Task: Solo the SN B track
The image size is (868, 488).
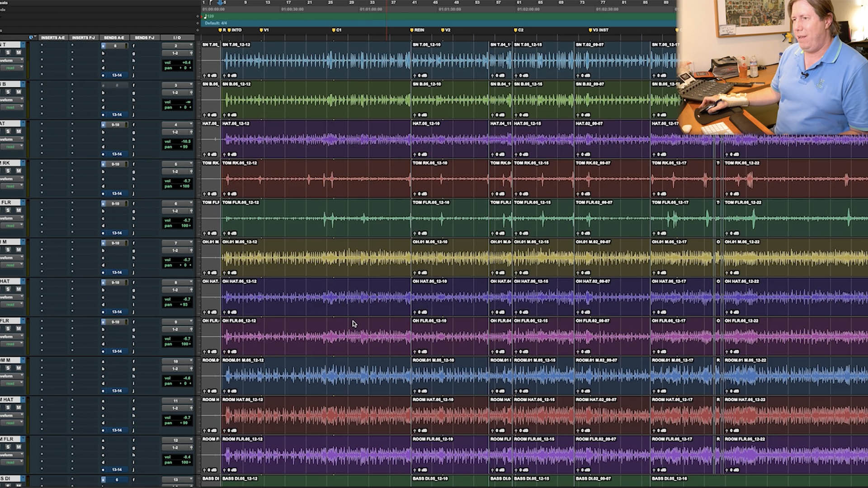Action: click(8, 92)
